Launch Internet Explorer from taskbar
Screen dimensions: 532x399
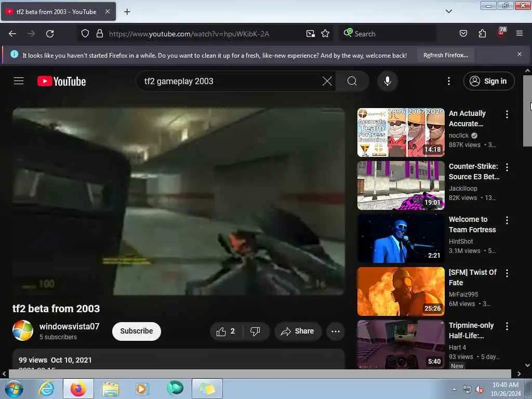(46, 389)
